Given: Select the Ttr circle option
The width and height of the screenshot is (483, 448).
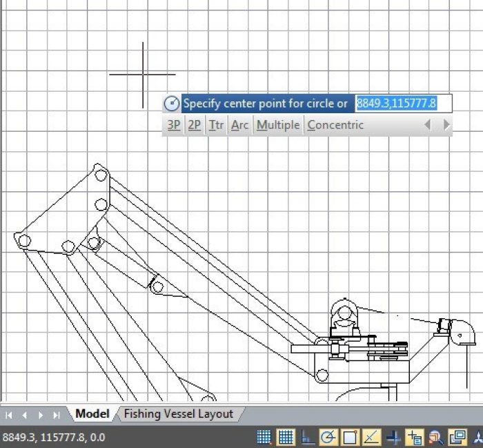Looking at the screenshot, I should point(217,125).
